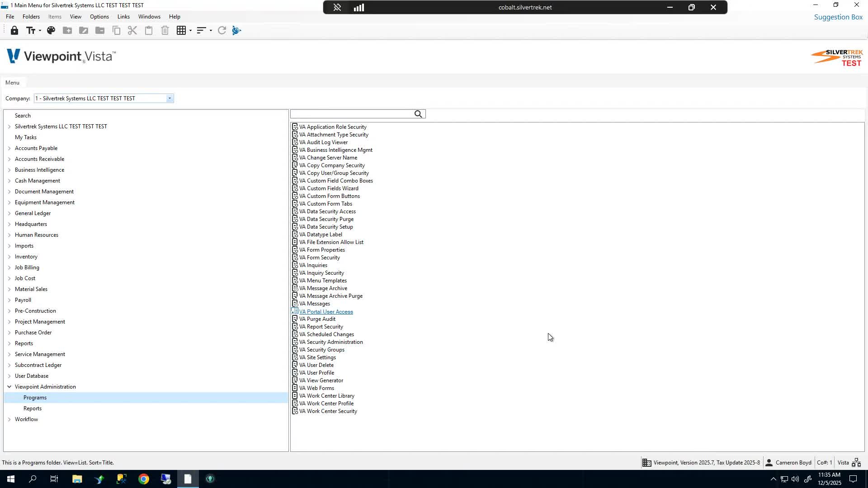Click the Delete trash can icon
868x488 pixels.
tap(165, 31)
